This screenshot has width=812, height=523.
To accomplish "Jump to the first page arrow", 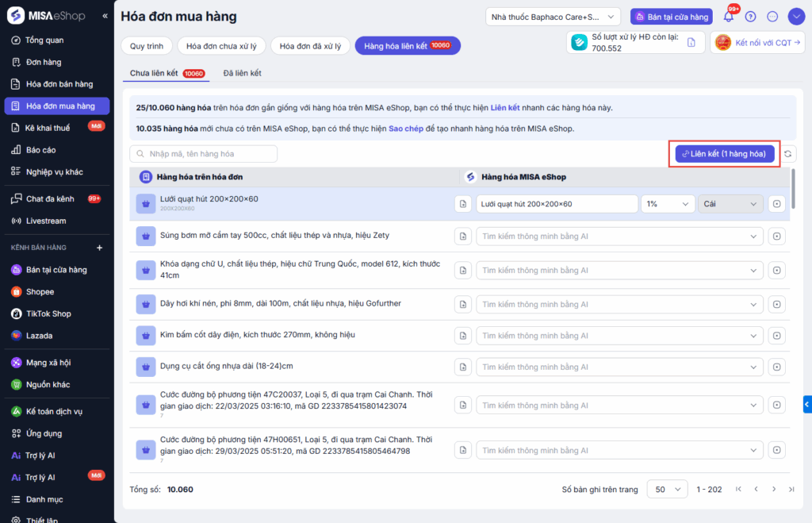I will [x=738, y=490].
